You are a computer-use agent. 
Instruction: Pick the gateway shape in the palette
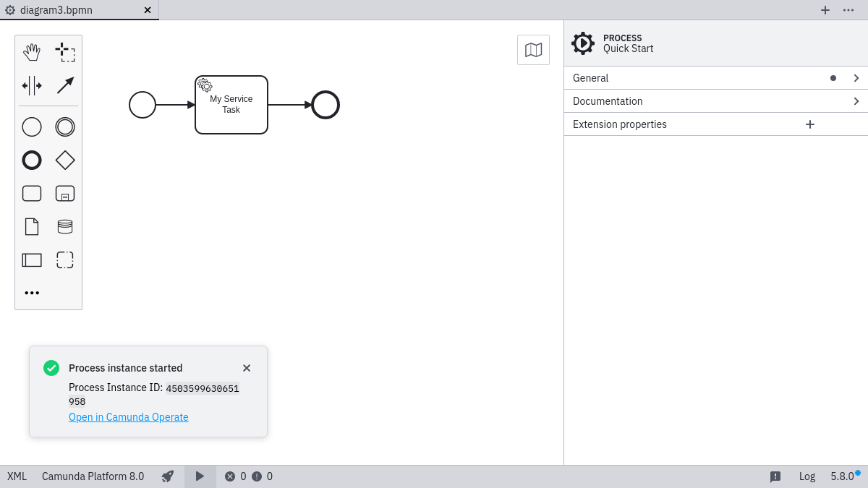click(x=65, y=160)
